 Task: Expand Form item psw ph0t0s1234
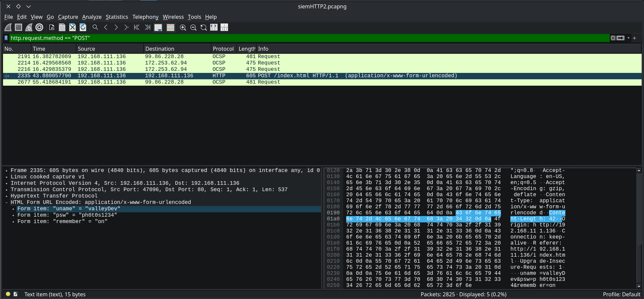(x=13, y=215)
